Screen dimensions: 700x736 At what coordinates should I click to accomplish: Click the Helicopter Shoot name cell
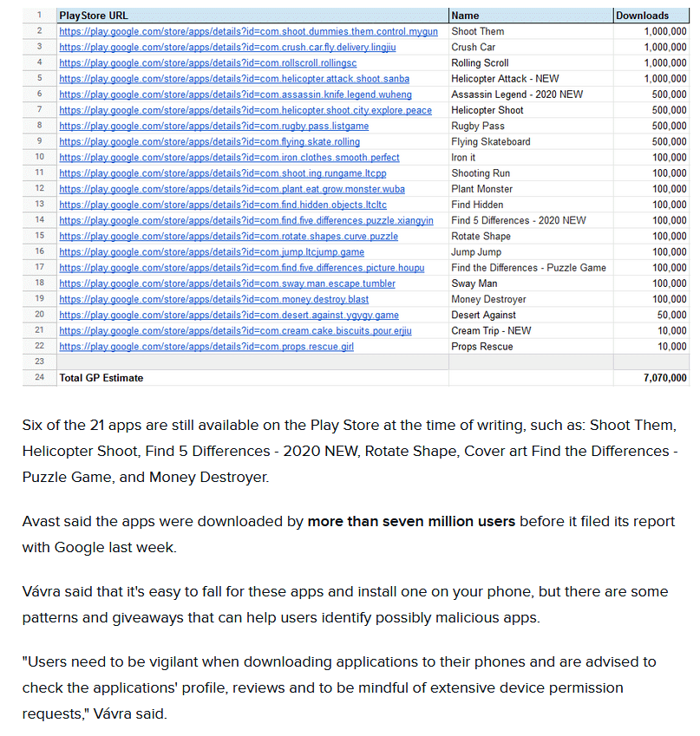(x=531, y=110)
